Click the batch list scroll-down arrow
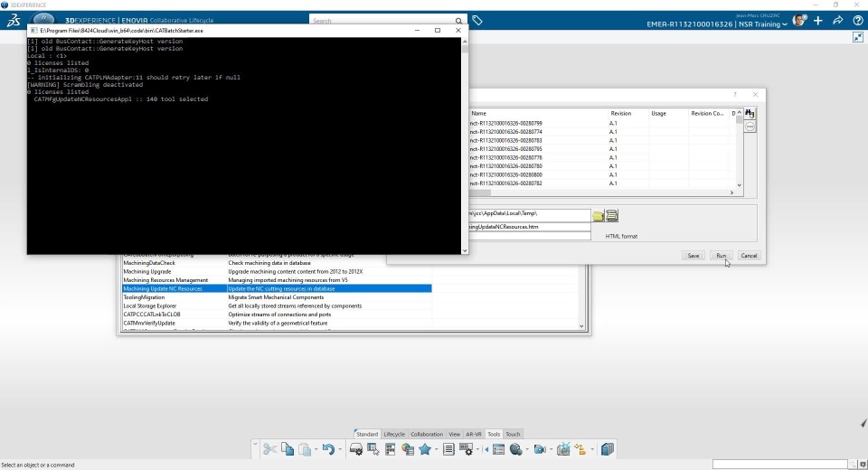 581,326
